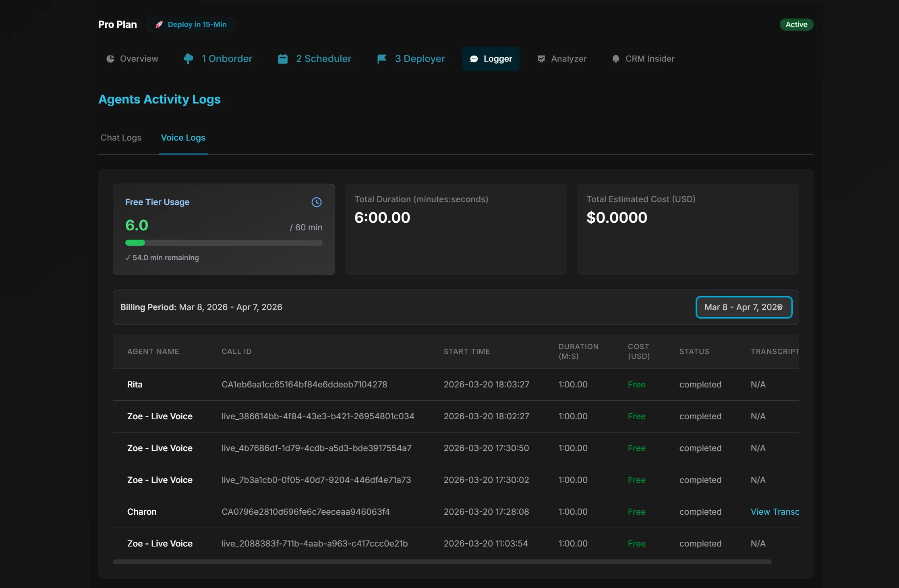Select the Charon agent name cell

[142, 512]
